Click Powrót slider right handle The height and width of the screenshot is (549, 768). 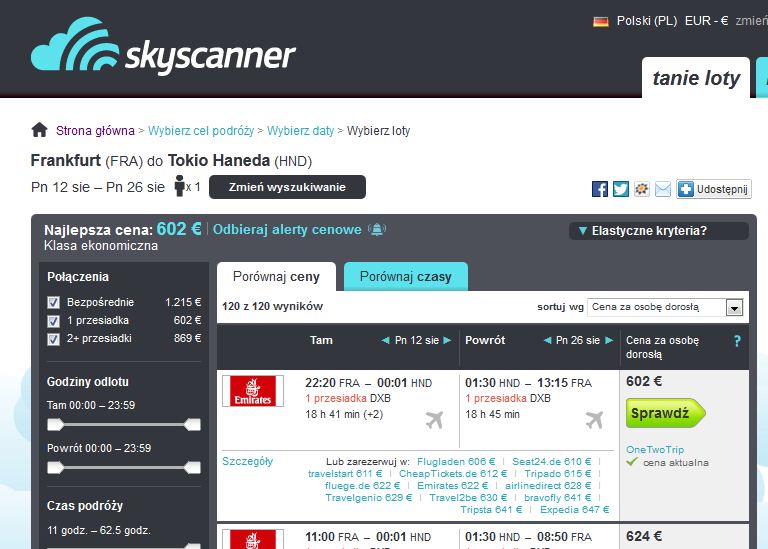click(x=192, y=468)
